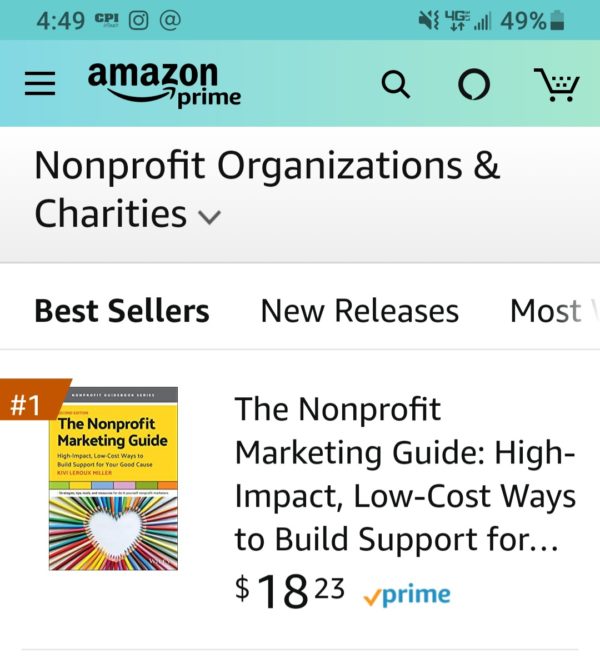Tap the muted sound status icon
The height and width of the screenshot is (668, 600).
tap(428, 20)
